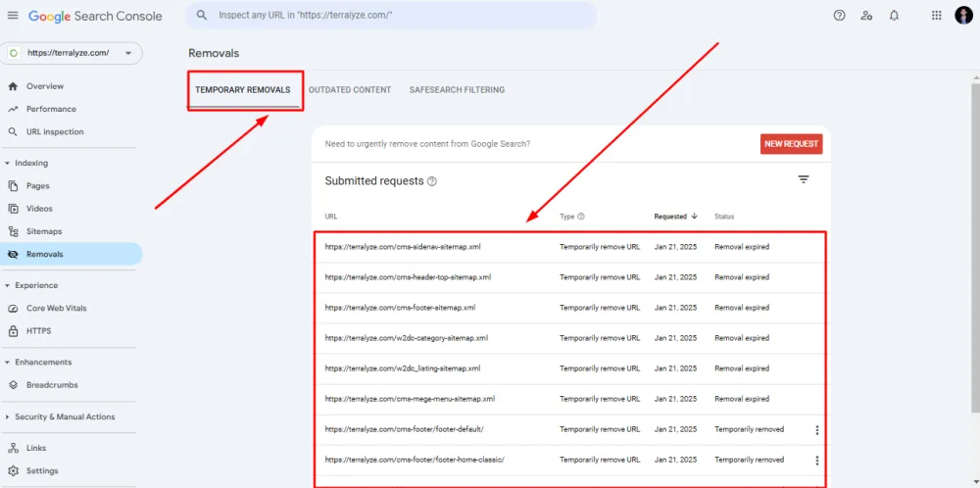Click the Status column header
Image resolution: width=980 pixels, height=488 pixels.
tap(724, 217)
